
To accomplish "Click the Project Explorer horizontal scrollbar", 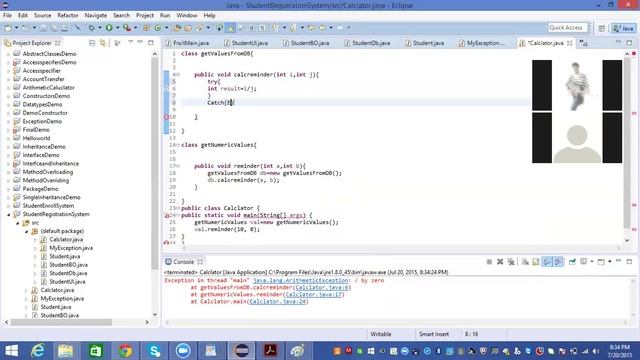I will click(x=61, y=322).
